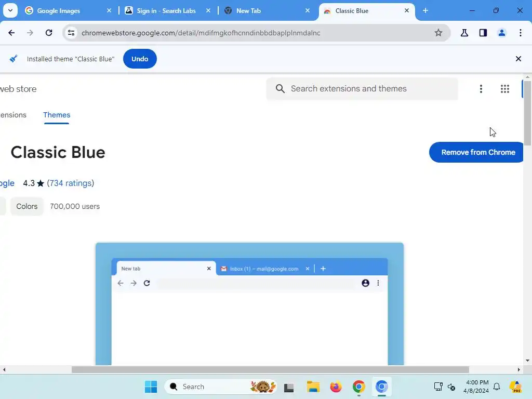Click the scroll left arrow
The height and width of the screenshot is (399, 532).
point(4,369)
